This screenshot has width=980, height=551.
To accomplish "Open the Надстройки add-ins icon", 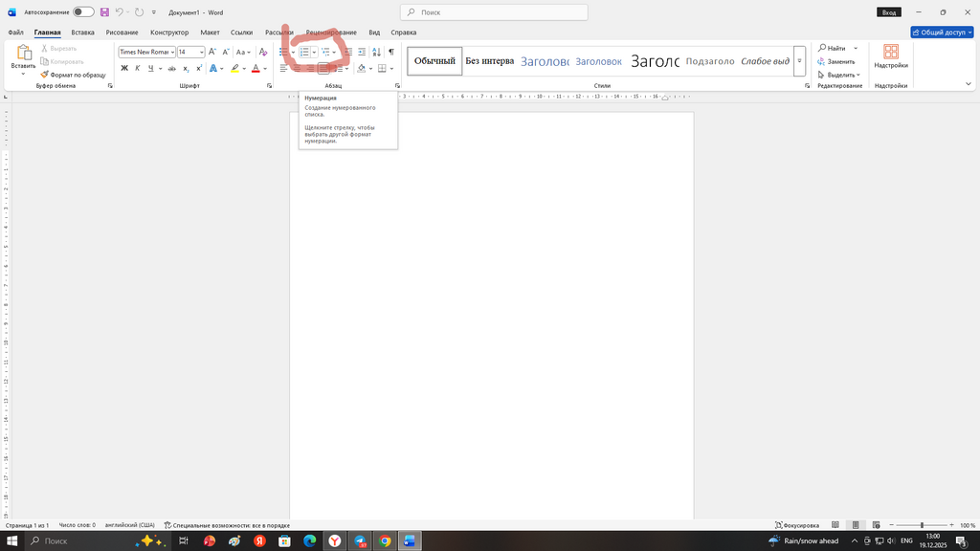I will [890, 55].
